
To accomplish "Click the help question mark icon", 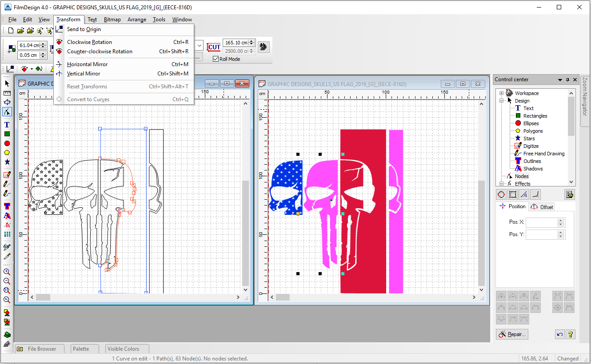I will tap(571, 334).
